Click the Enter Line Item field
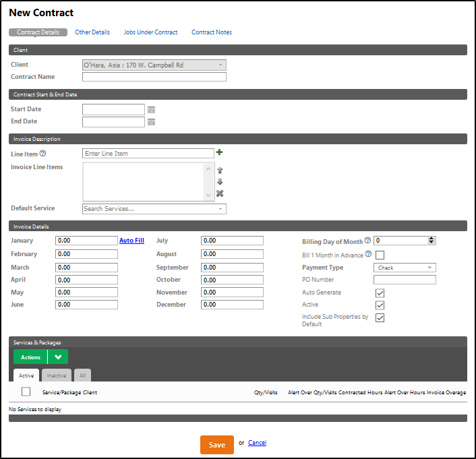Screen dimensions: 476x459 point(148,153)
